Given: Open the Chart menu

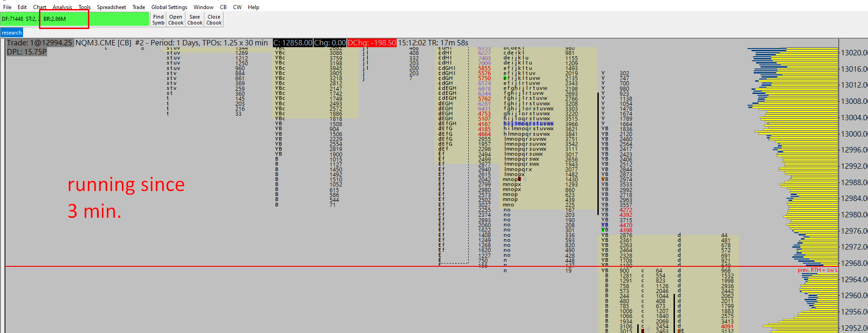Looking at the screenshot, I should click(x=40, y=7).
